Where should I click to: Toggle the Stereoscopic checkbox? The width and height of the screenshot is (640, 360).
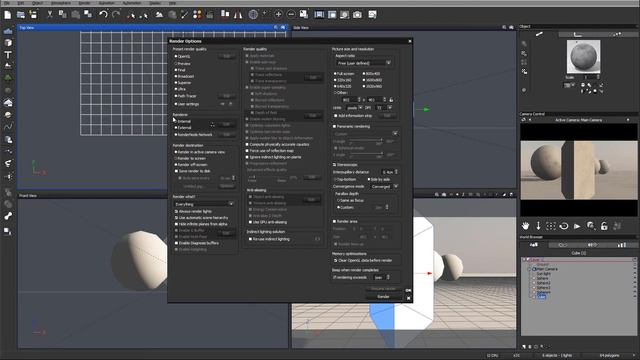tap(335, 164)
